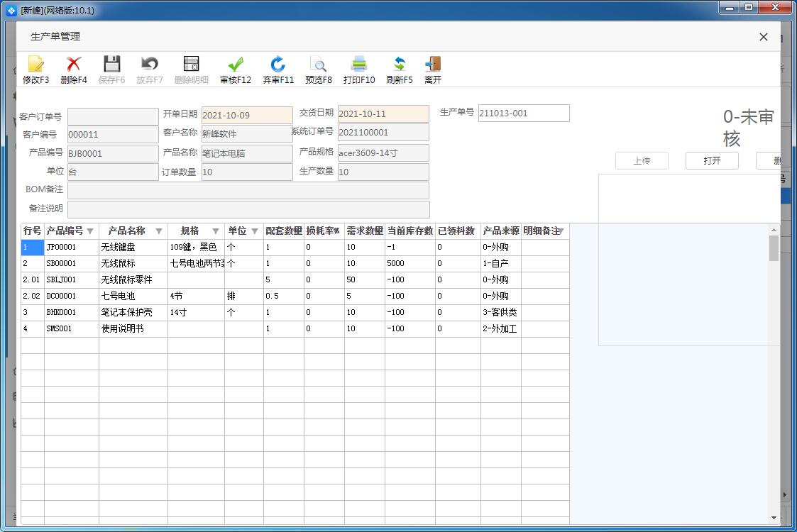The height and width of the screenshot is (532, 797).
Task: Click the BOM备注 text field
Action: point(248,191)
